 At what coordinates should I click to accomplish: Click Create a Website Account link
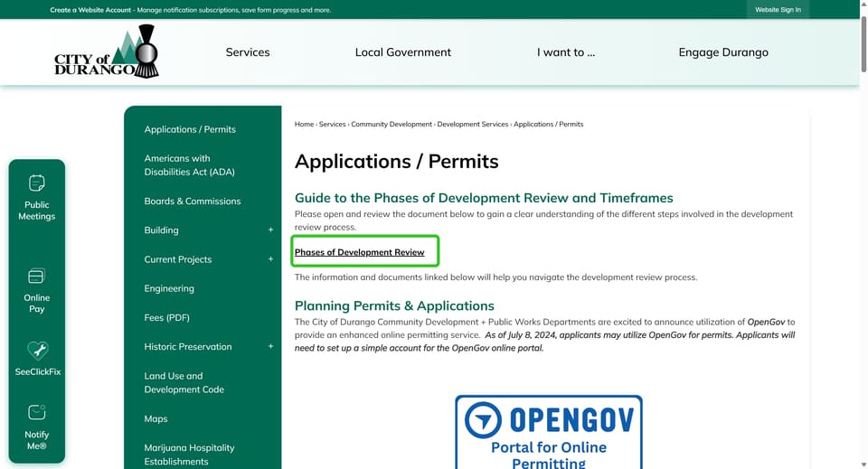(x=90, y=10)
